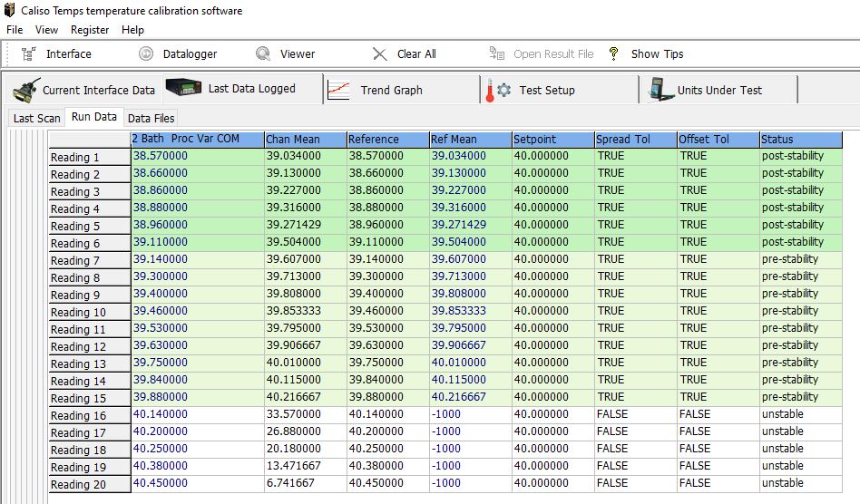Switch to the Data Files tab

point(151,119)
